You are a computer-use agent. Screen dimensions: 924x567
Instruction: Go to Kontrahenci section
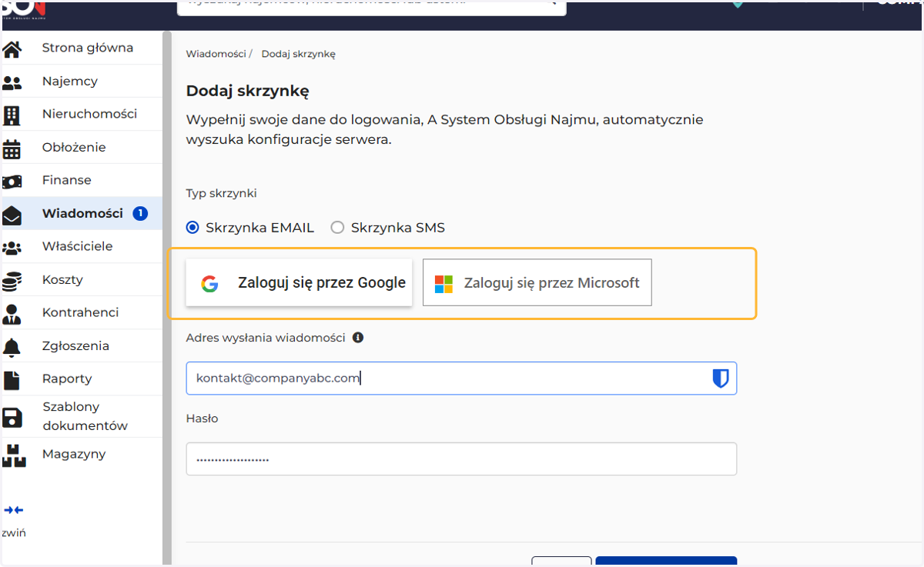(82, 312)
